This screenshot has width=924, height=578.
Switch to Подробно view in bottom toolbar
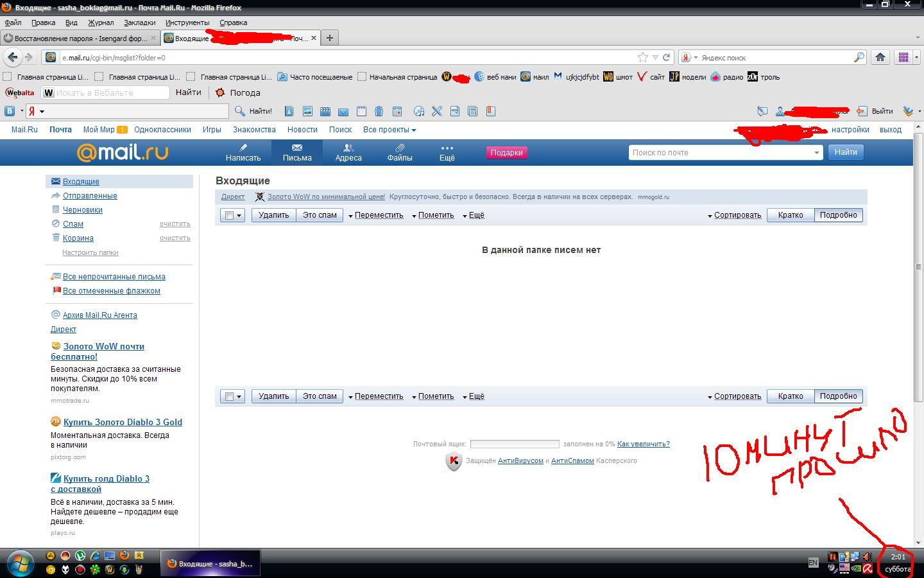(x=838, y=396)
